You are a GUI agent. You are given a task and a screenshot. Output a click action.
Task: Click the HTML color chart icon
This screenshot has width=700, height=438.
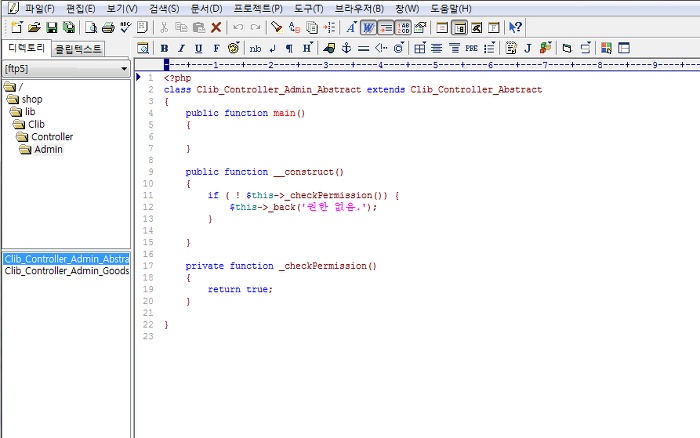[x=606, y=48]
